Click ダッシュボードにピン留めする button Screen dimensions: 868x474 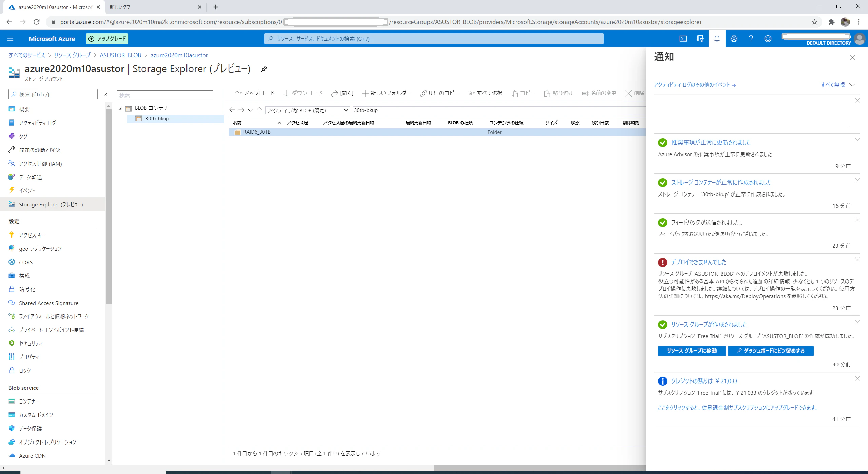(771, 351)
